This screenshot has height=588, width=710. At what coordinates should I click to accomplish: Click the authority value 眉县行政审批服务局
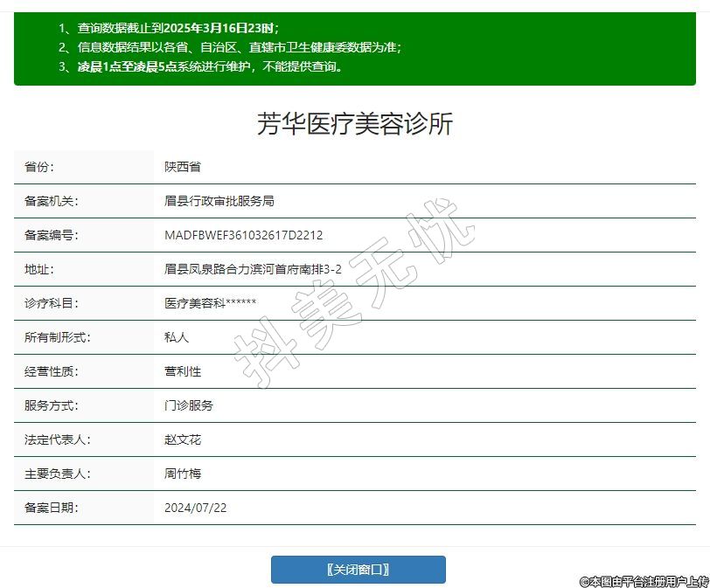click(x=219, y=201)
